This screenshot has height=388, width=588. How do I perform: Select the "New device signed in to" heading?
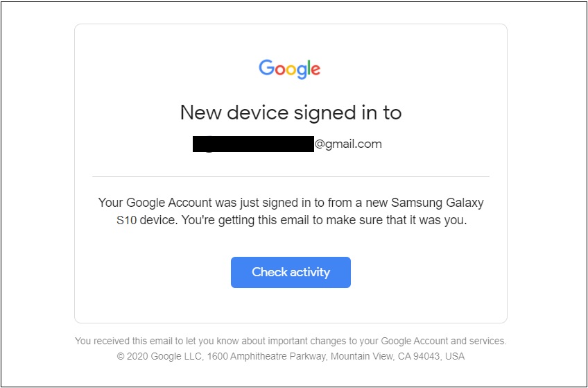[x=291, y=112]
